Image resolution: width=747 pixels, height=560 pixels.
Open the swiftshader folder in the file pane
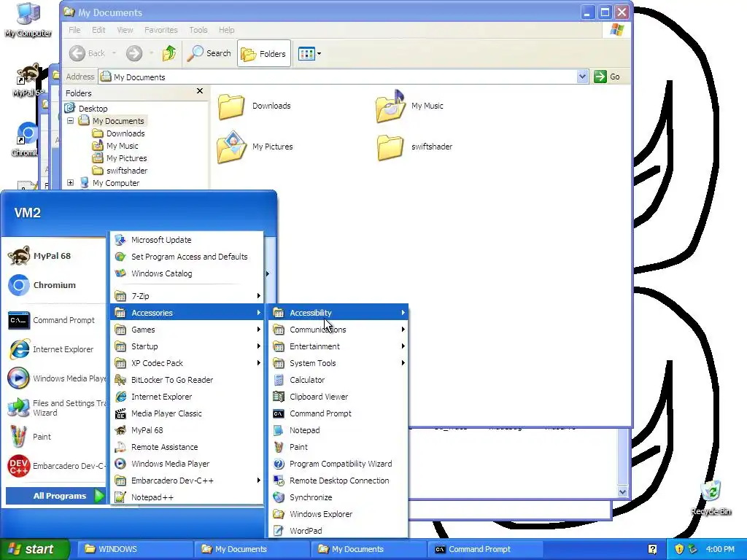(x=415, y=147)
